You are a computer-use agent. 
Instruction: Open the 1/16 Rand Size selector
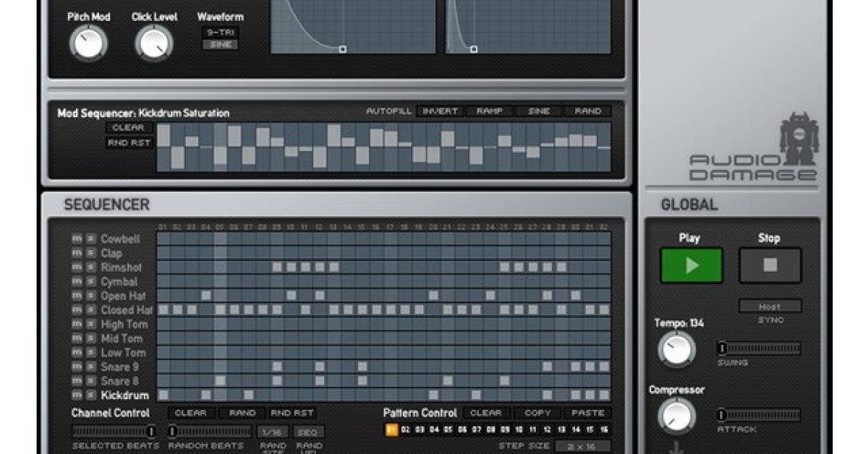click(273, 432)
